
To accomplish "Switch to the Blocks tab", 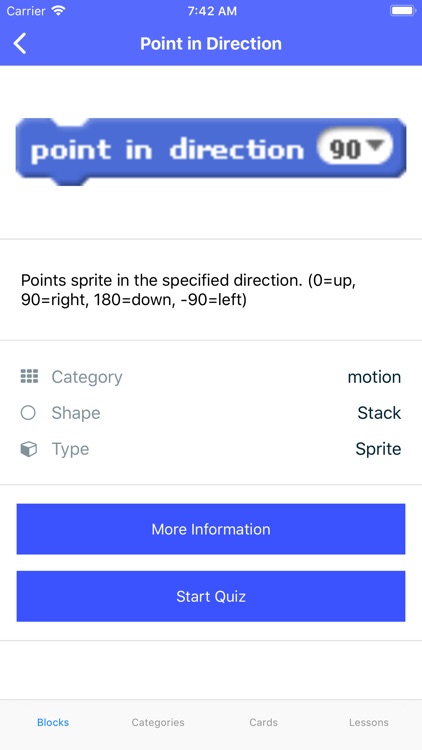I will coord(53,722).
